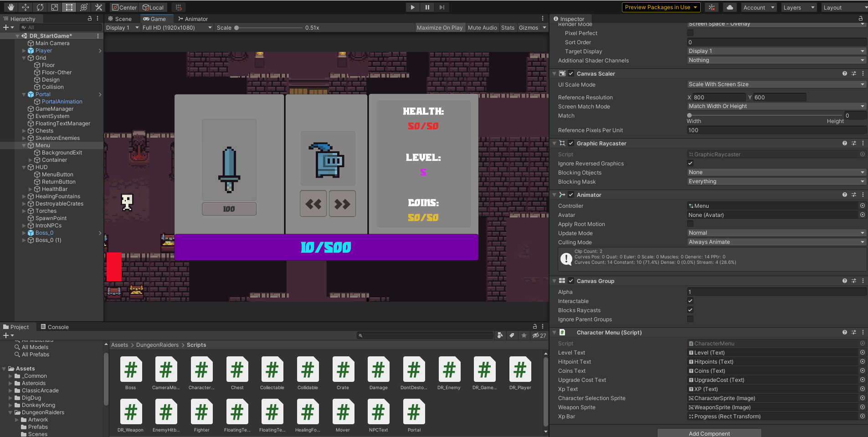The height and width of the screenshot is (437, 868).
Task: Open Blocking Mask dropdown
Action: [x=776, y=181]
